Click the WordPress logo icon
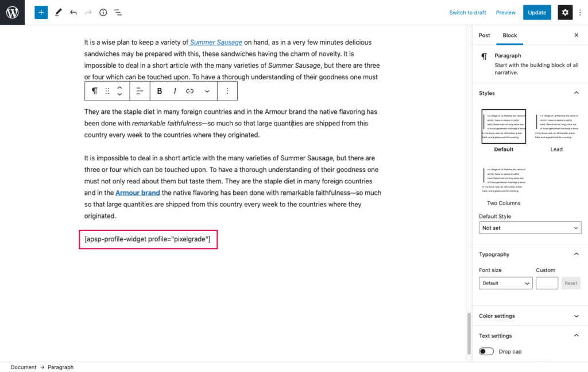The width and height of the screenshot is (588, 372). (13, 13)
